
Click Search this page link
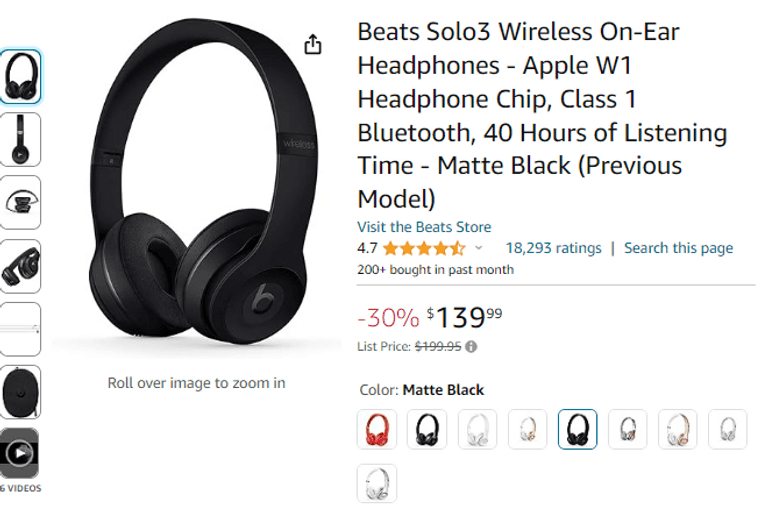[678, 248]
